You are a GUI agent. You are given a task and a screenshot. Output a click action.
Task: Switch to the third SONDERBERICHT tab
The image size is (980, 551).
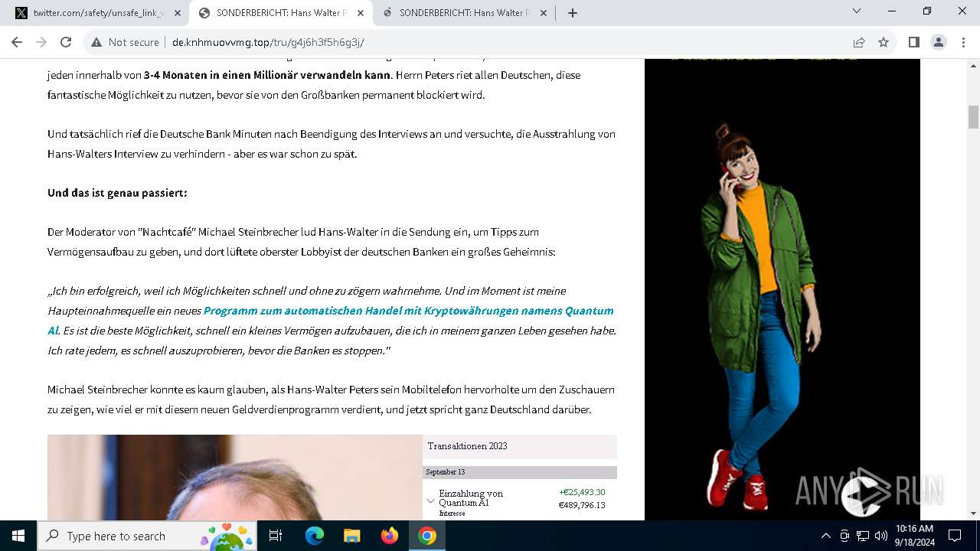(464, 13)
